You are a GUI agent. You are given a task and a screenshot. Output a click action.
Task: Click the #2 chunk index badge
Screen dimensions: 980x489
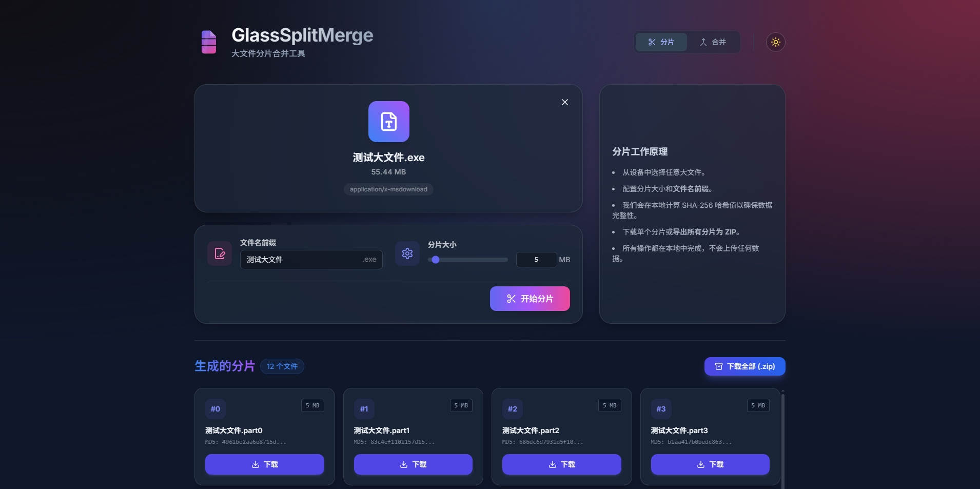[513, 409]
